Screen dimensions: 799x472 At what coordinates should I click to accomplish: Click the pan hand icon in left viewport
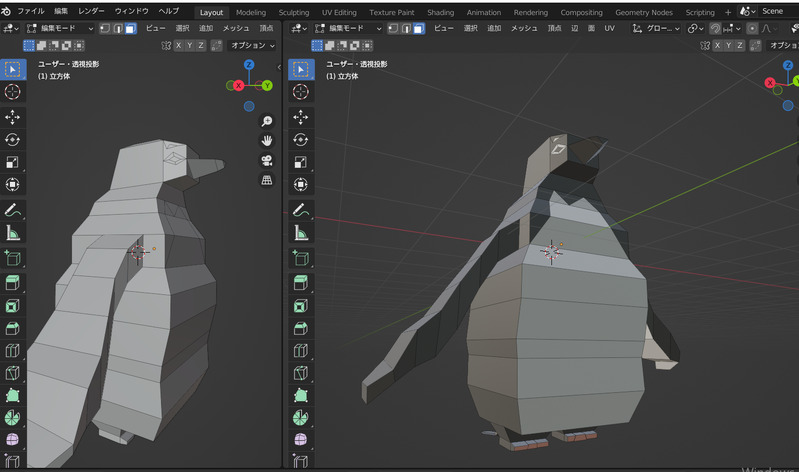click(267, 140)
